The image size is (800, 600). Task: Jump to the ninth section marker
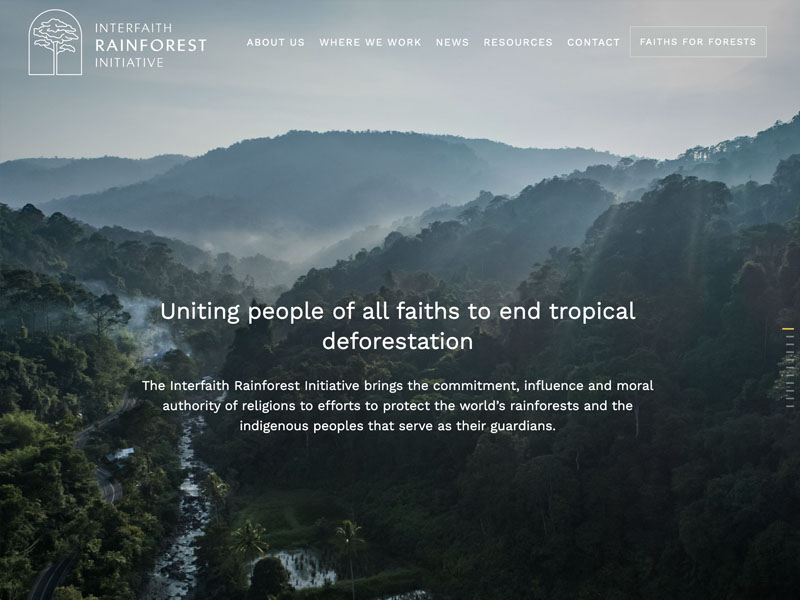click(x=790, y=391)
